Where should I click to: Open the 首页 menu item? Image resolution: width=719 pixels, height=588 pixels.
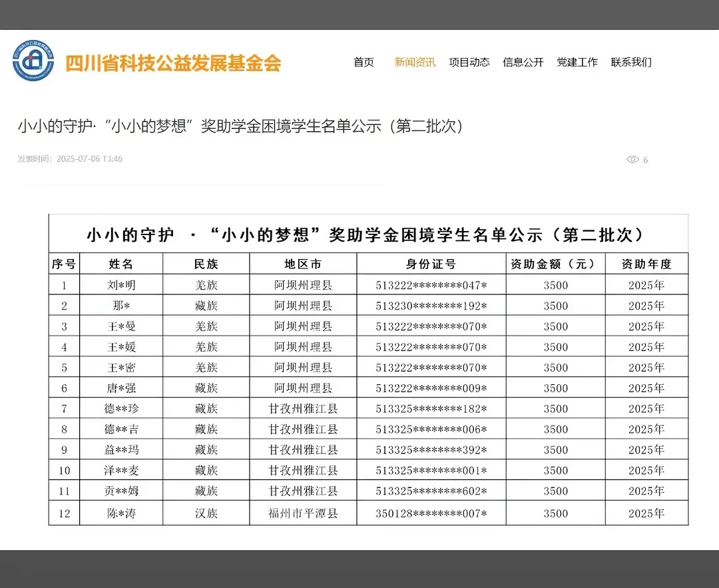click(x=363, y=62)
